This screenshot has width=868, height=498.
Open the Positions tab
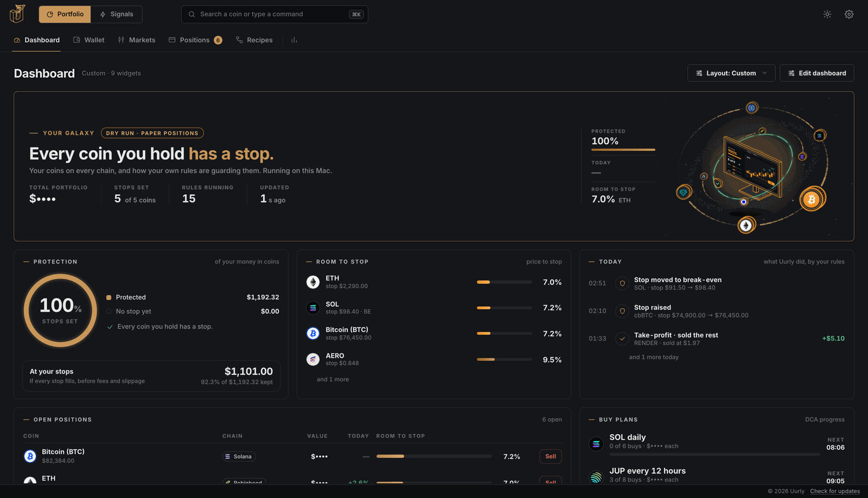(195, 40)
